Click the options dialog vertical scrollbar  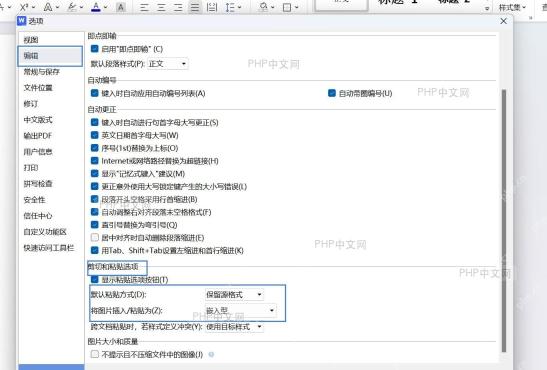[503, 221]
